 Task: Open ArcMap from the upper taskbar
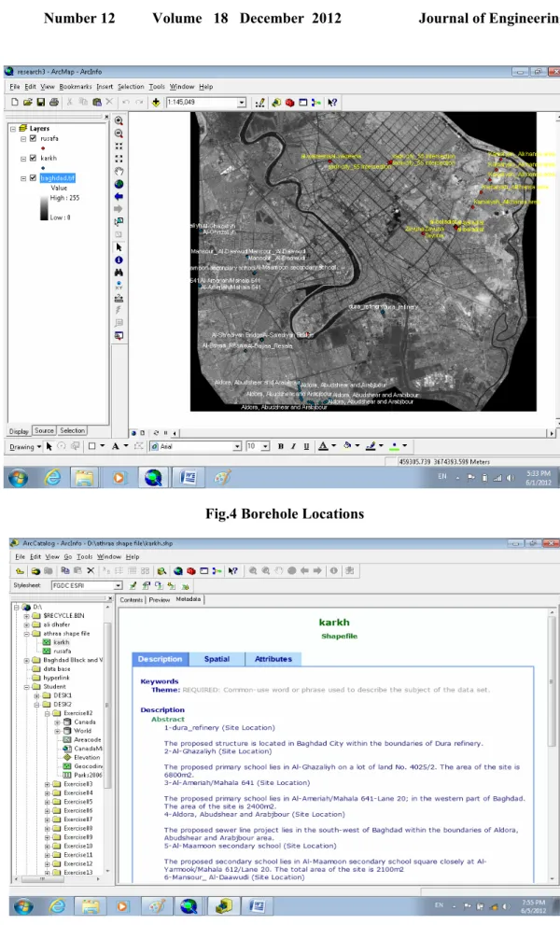click(x=153, y=477)
